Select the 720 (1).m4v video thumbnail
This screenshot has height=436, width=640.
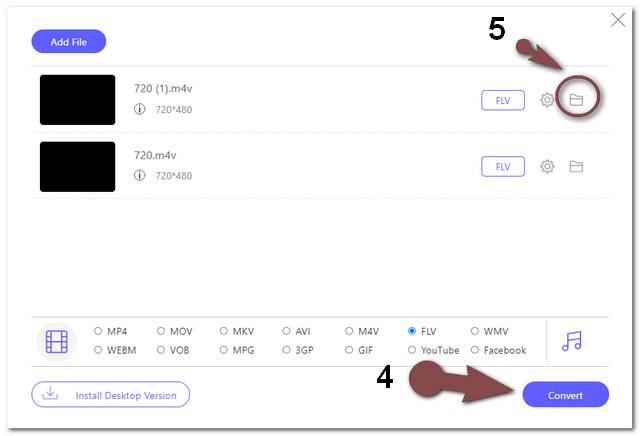pyautogui.click(x=78, y=100)
